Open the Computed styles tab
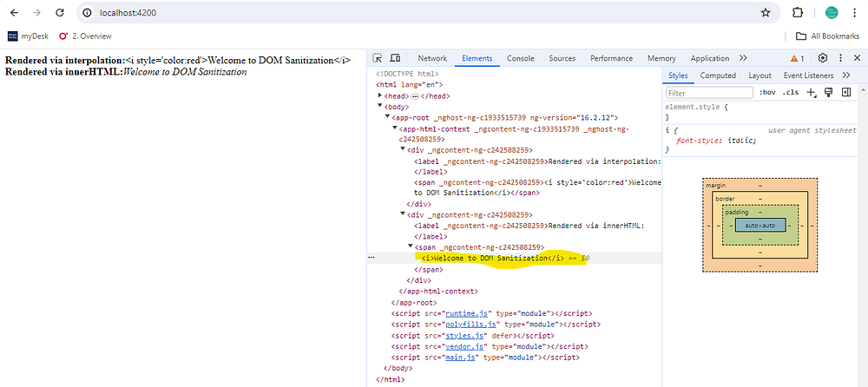 [718, 75]
